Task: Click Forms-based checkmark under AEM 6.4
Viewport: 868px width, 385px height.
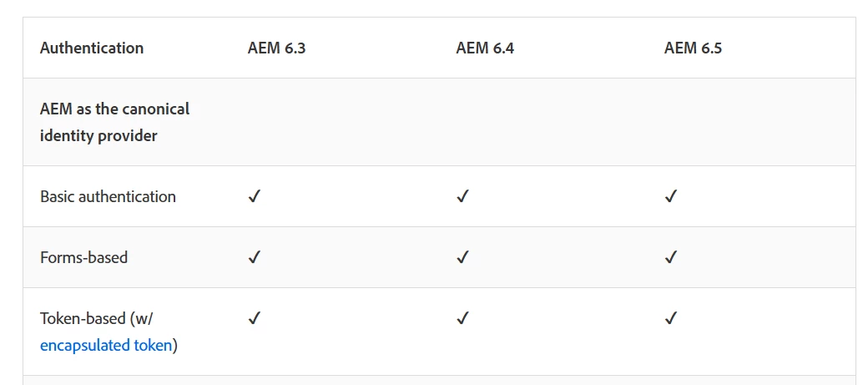Action: point(462,257)
